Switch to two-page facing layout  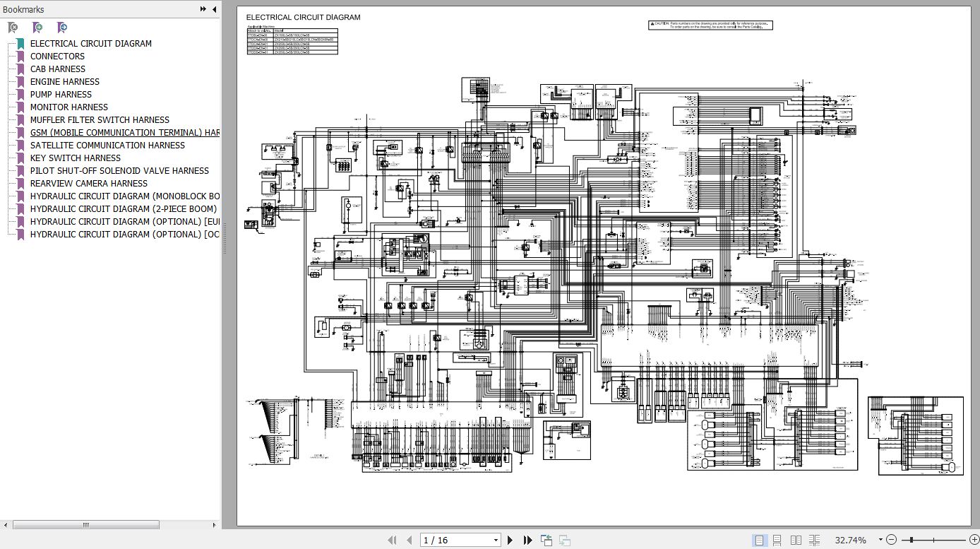point(796,541)
